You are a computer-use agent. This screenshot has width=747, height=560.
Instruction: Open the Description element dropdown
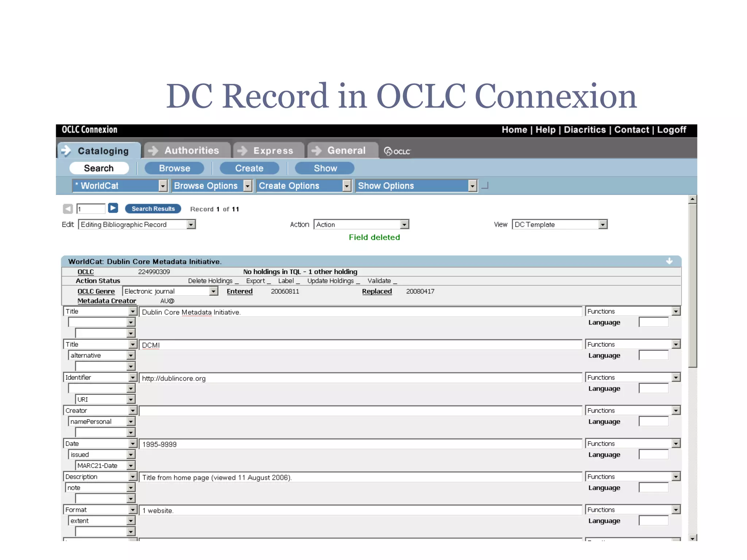click(x=100, y=477)
